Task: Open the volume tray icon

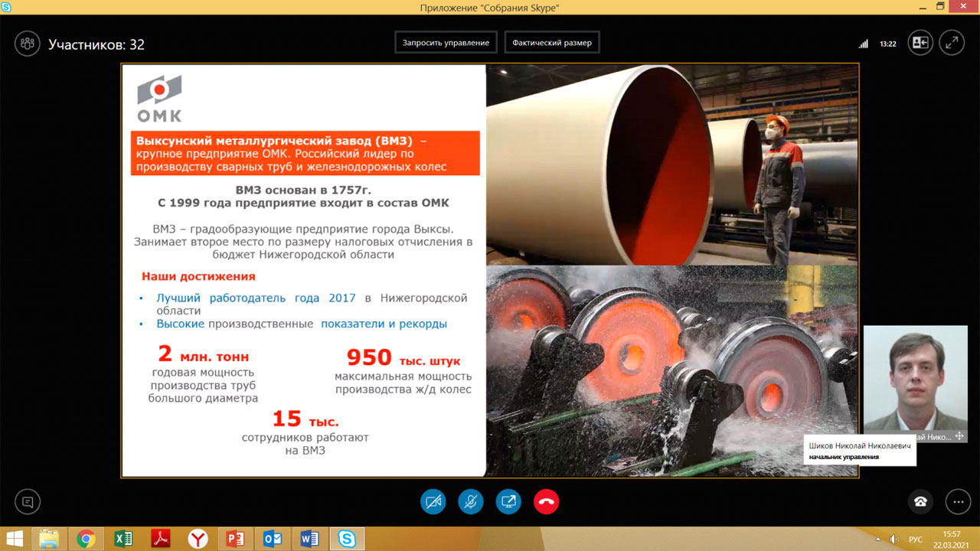Action: (896, 540)
